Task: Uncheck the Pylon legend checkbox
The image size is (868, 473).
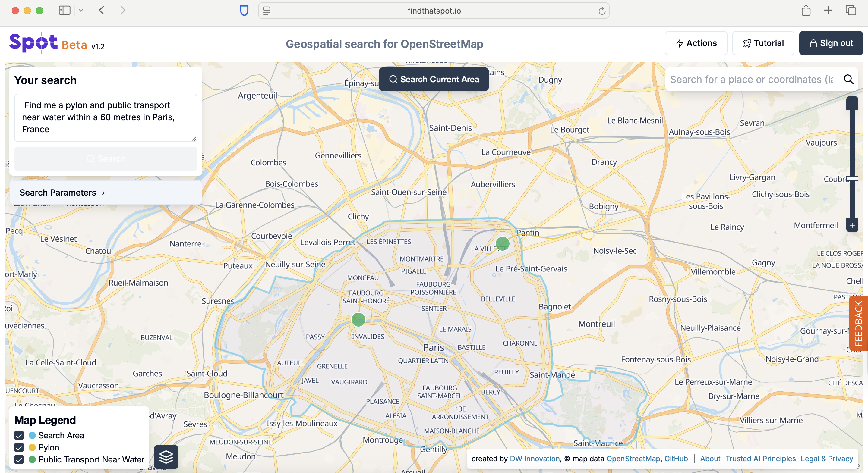Action: [19, 447]
